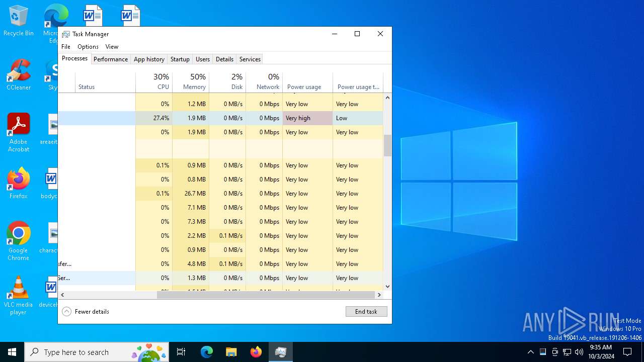Click the 1.3 MB memory cell
This screenshot has height=362, width=644.
click(x=191, y=278)
